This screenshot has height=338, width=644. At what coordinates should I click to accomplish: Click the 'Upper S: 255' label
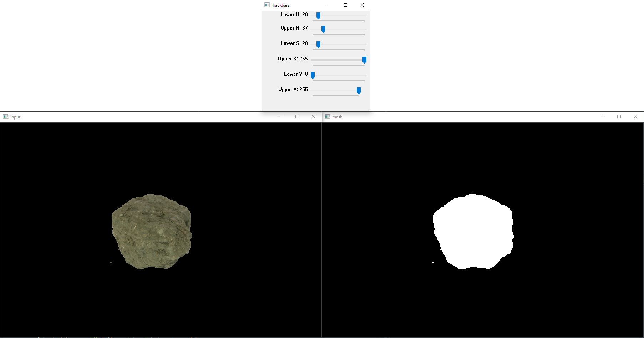point(293,59)
